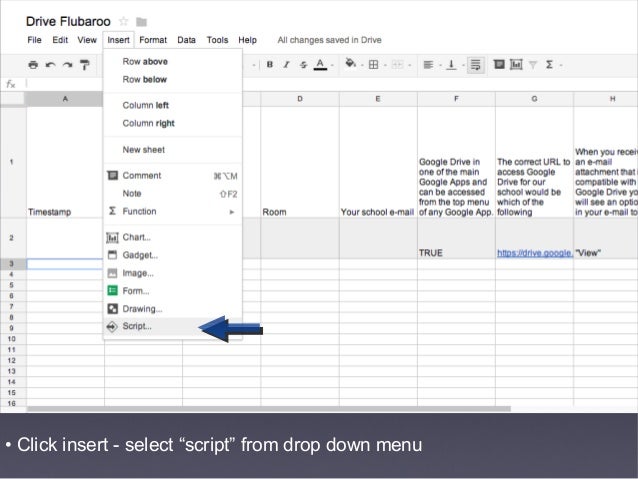Select the Paint format roller icon
The width and height of the screenshot is (638, 479).
click(85, 65)
